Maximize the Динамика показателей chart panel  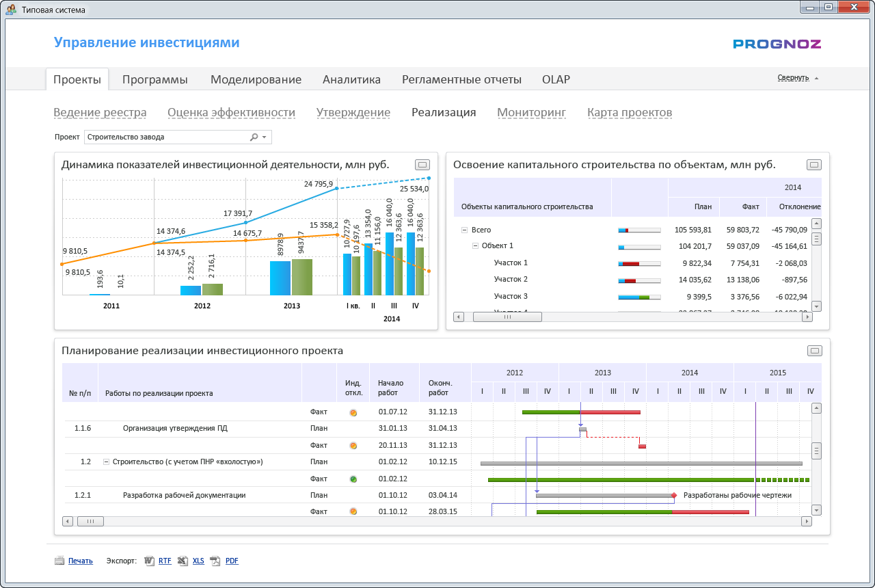click(x=422, y=164)
